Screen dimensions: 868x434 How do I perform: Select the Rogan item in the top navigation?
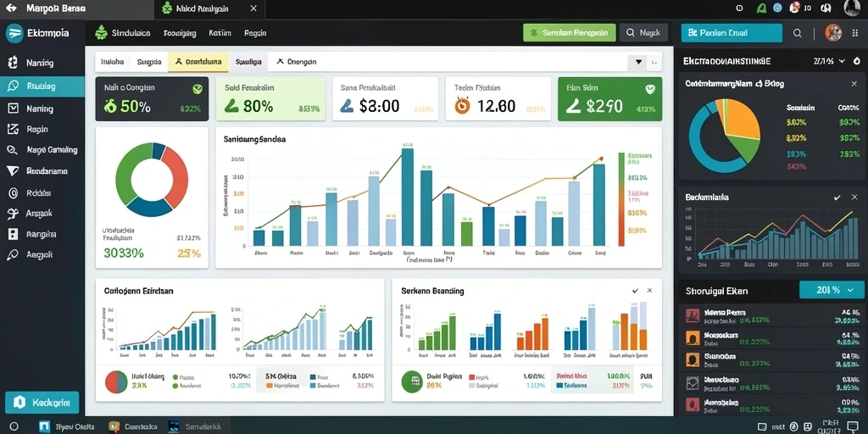(255, 33)
